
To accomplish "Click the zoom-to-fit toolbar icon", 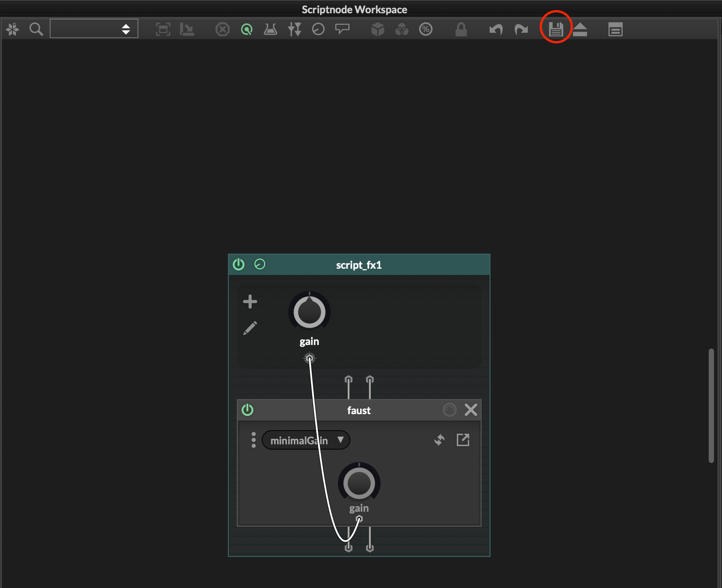I will 163,30.
